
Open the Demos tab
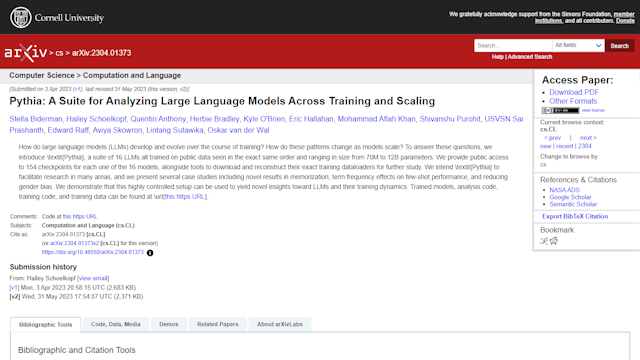pos(169,324)
